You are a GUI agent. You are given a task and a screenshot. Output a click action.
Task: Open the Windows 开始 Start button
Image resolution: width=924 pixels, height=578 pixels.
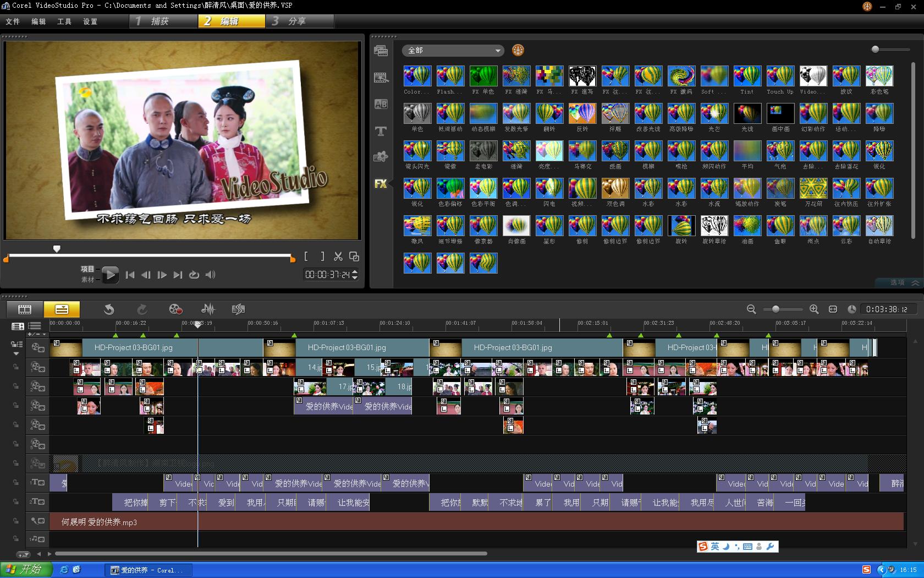26,570
